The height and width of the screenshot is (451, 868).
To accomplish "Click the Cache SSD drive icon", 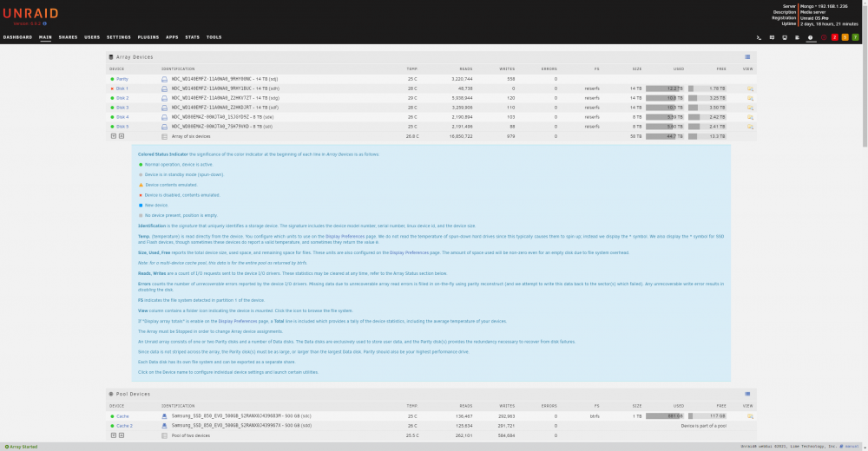I will 164,416.
